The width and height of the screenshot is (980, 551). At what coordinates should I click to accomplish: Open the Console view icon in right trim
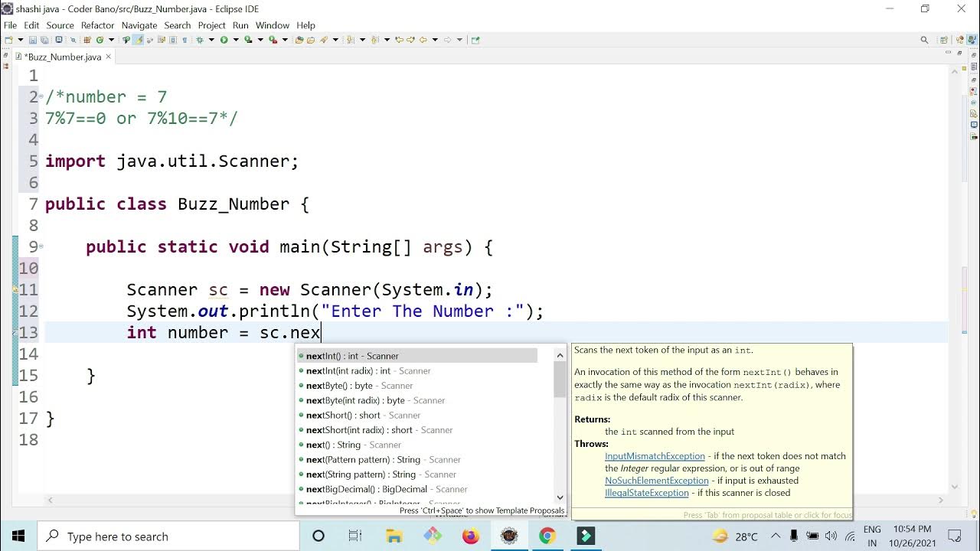click(974, 123)
